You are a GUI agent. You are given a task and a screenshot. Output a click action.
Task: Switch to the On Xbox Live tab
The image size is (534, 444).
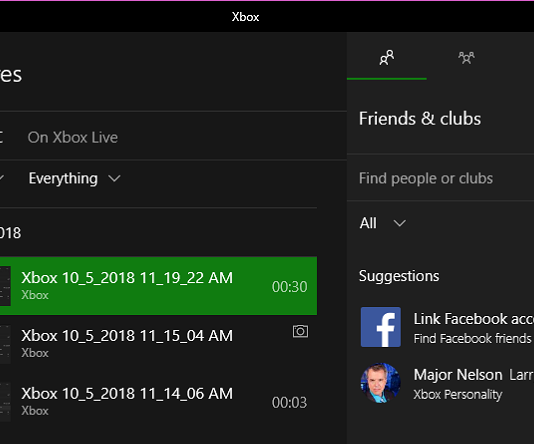73,137
